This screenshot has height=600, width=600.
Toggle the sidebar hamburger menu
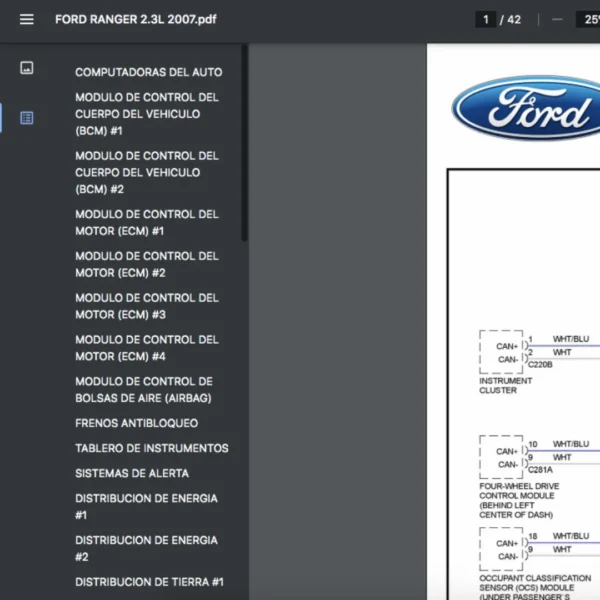(x=26, y=19)
